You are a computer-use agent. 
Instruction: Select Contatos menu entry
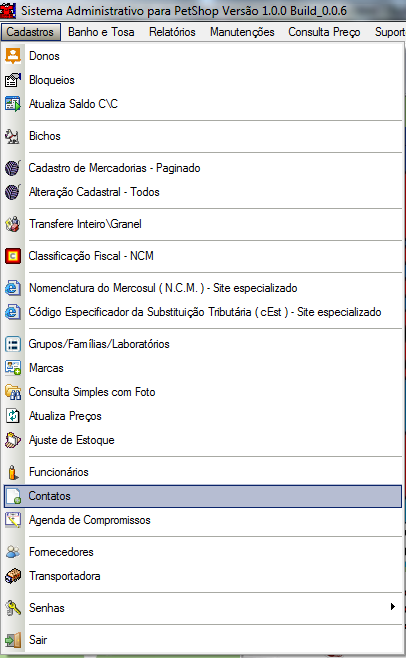[x=203, y=496]
